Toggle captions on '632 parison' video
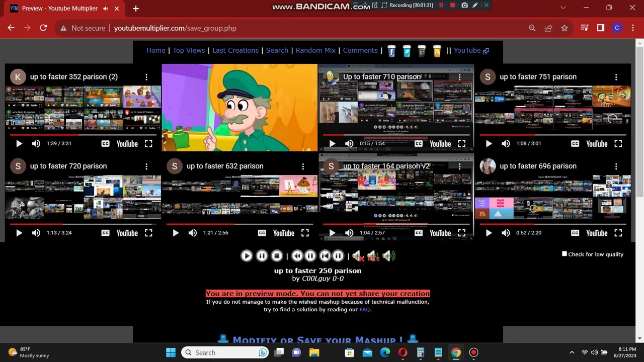 coord(262,233)
